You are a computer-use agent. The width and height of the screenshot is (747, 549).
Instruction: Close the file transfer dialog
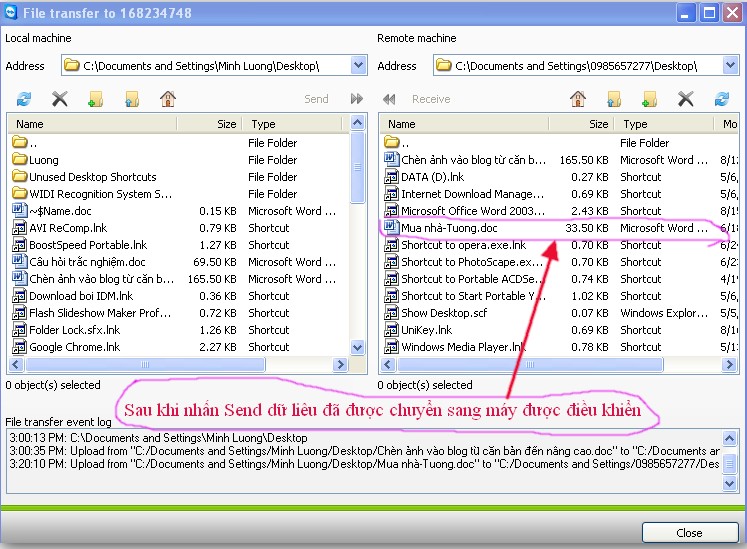tap(690, 532)
